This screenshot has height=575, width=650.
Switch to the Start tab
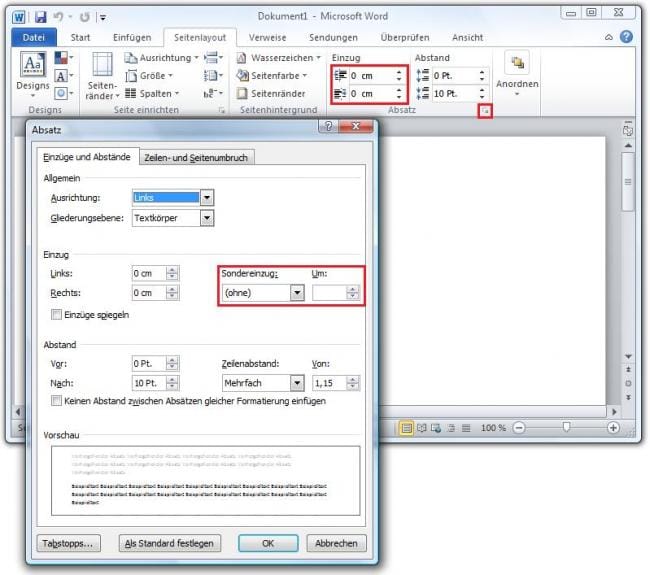click(x=80, y=38)
